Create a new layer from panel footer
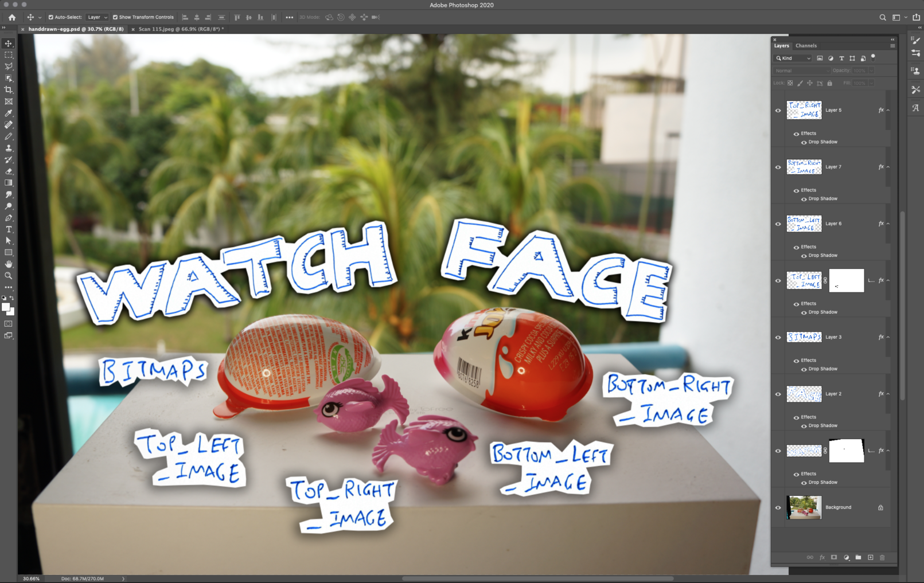Image resolution: width=924 pixels, height=583 pixels. click(x=870, y=557)
